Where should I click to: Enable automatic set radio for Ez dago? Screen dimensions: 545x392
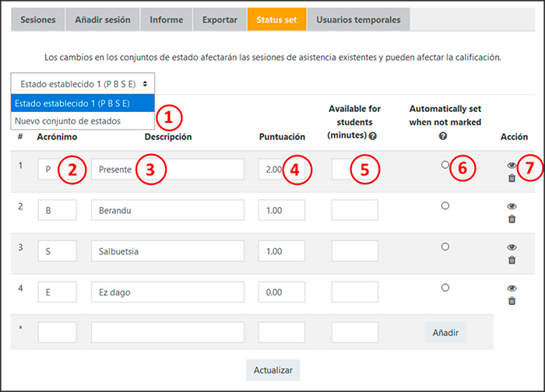pyautogui.click(x=445, y=288)
